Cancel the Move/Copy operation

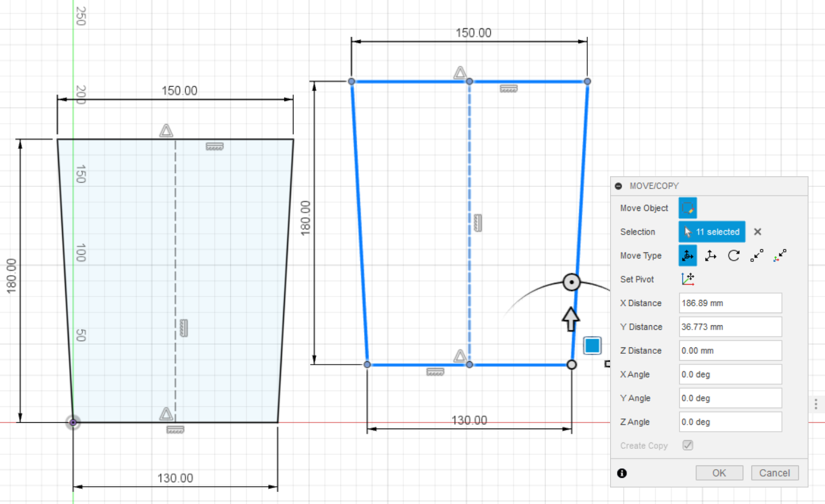(x=774, y=473)
